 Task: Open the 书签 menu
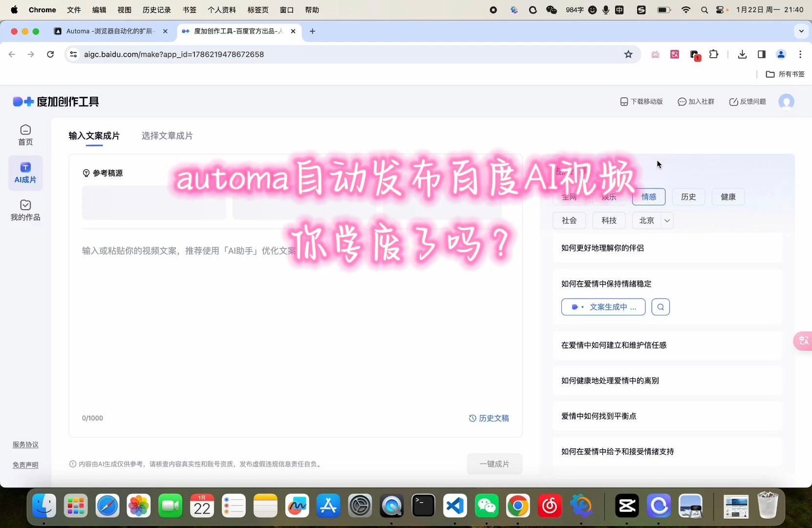(190, 10)
